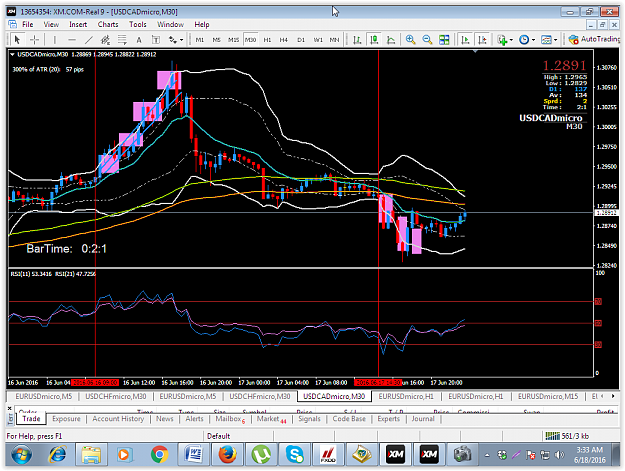
Task: Toggle chart auto scroll
Action: (465, 39)
